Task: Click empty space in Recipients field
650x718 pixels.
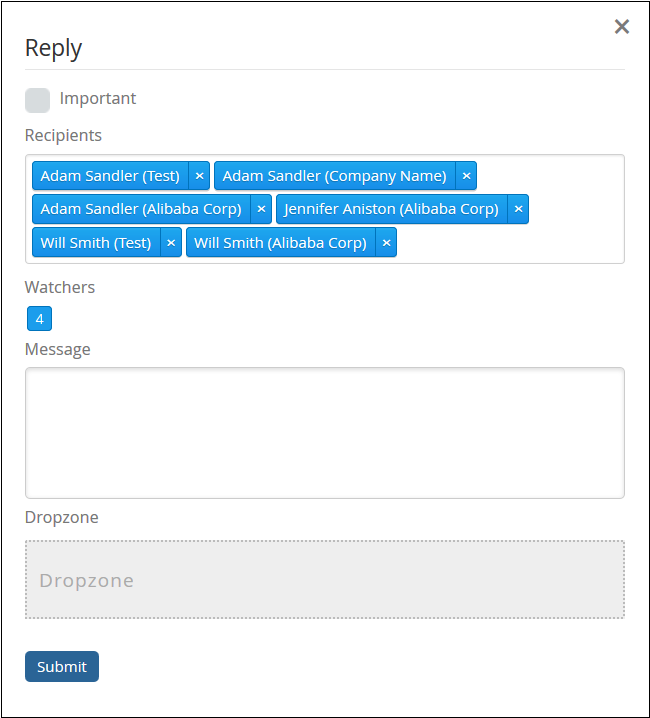Action: [510, 243]
